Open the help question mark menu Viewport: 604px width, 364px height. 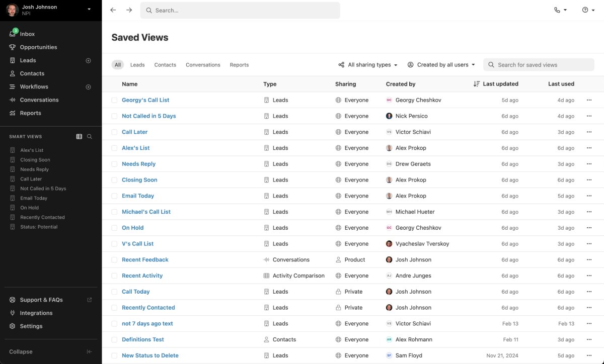click(x=588, y=10)
